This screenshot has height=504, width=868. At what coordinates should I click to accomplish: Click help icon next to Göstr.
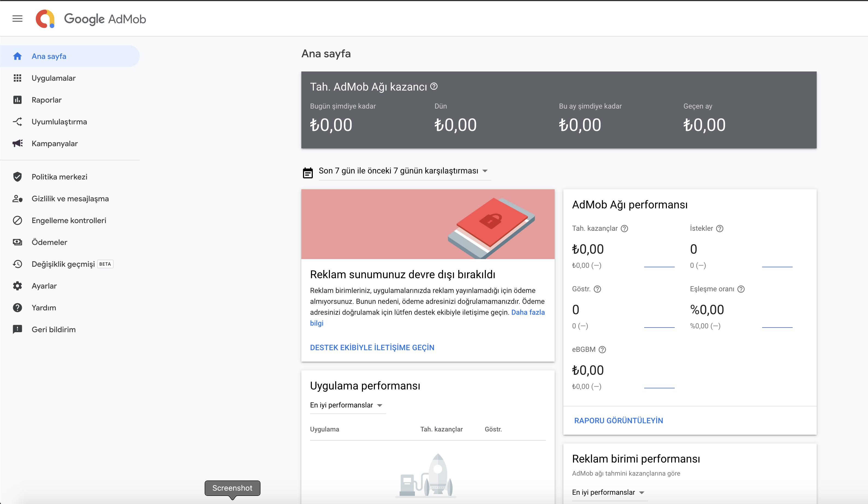pyautogui.click(x=597, y=289)
